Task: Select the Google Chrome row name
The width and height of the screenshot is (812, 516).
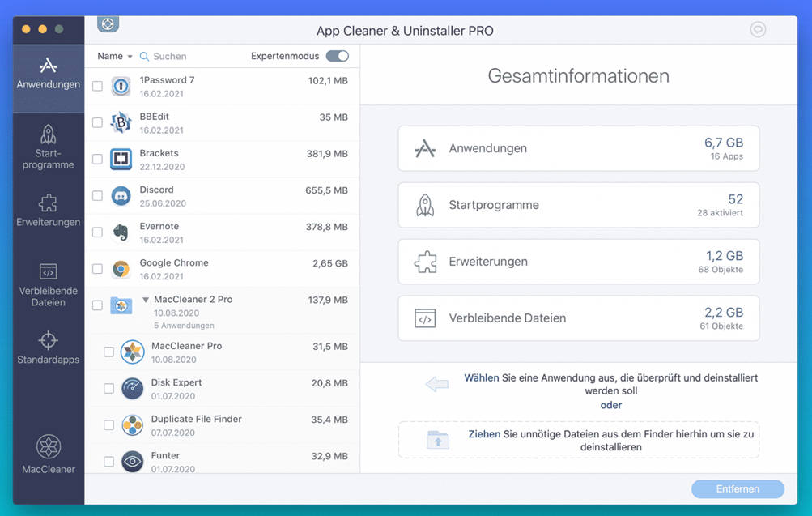Action: coord(174,262)
